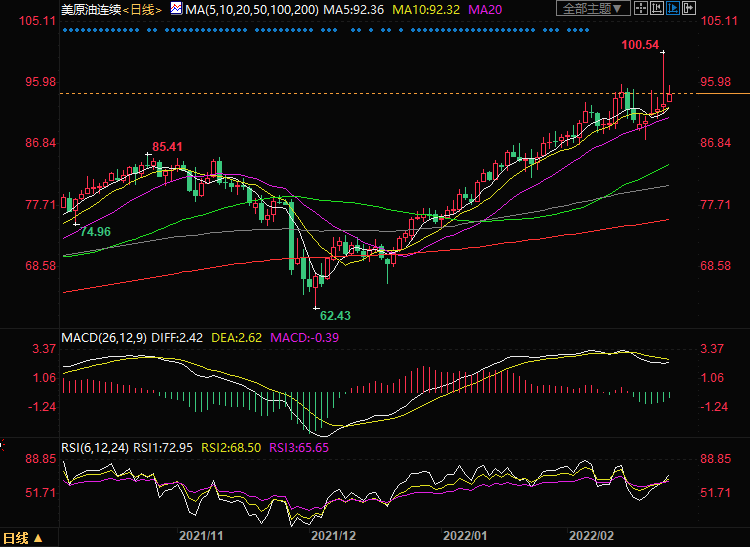Open MA(5,10,20,50,100,200) parameter settings
750x547 pixels.
coord(247,9)
